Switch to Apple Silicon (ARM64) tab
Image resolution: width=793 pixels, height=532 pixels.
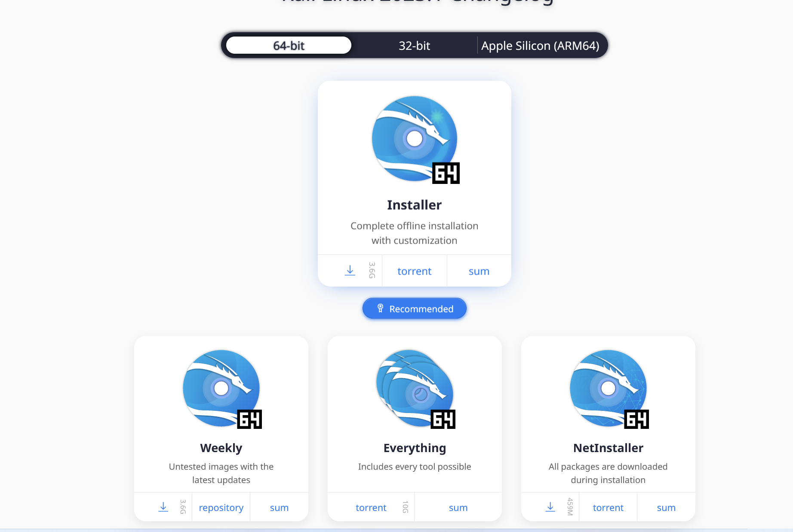click(540, 46)
